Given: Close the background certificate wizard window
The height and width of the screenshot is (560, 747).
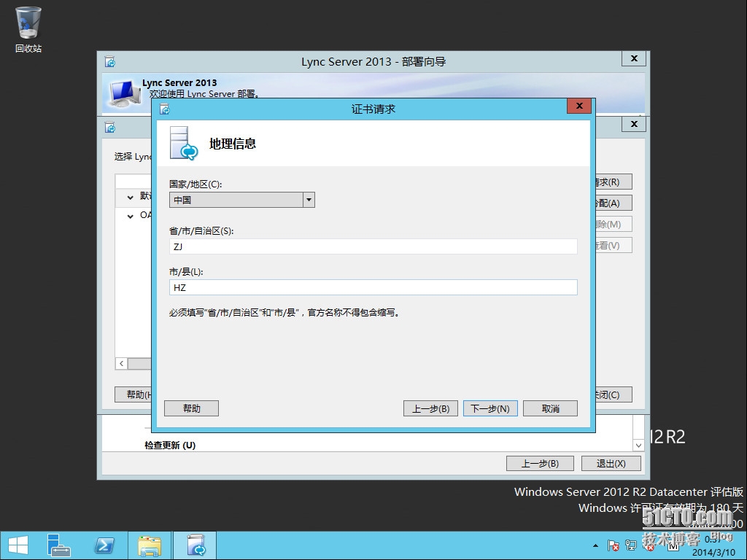Looking at the screenshot, I should tap(634, 124).
